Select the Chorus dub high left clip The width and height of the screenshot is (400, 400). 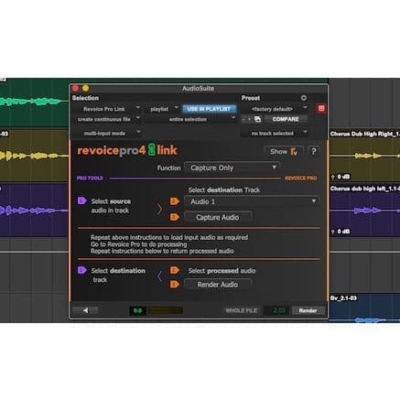click(x=365, y=210)
